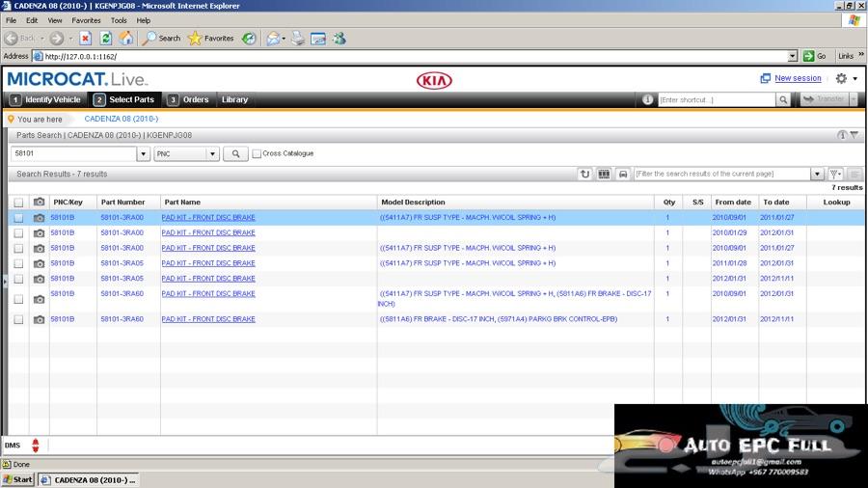Screen dimensions: 868x488
Task: Open the address bar dropdown
Action: (792, 56)
